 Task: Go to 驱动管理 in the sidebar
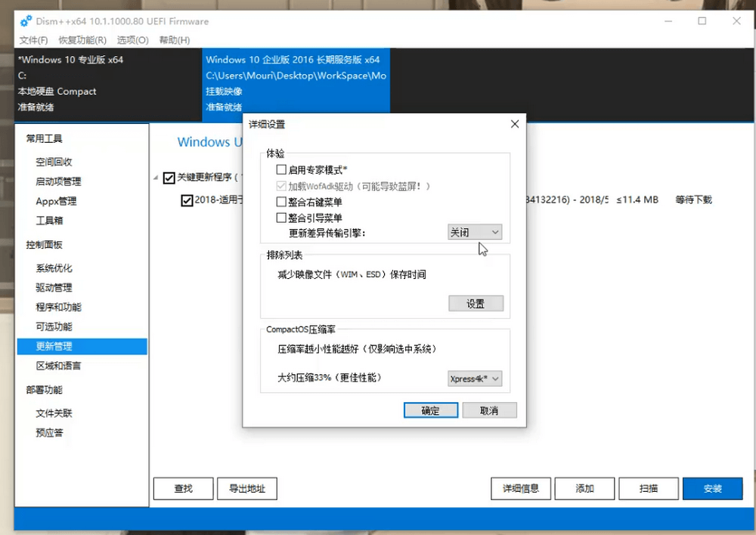[x=54, y=287]
